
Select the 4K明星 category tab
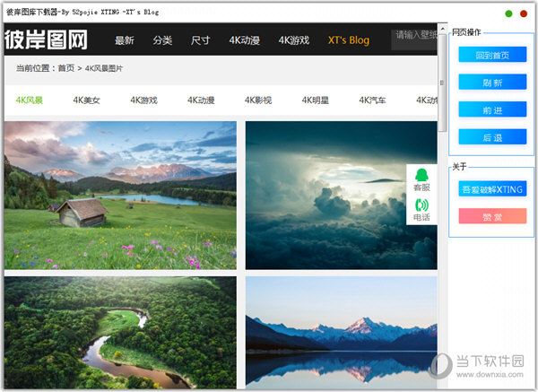316,100
